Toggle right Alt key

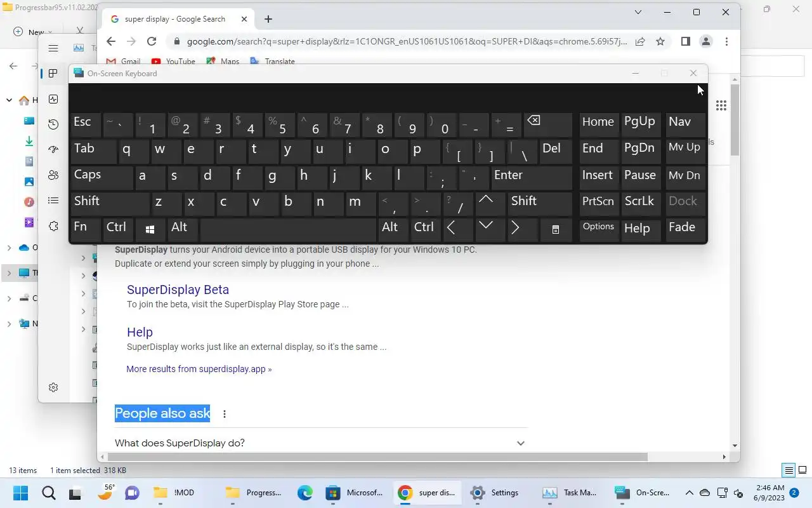tap(393, 230)
